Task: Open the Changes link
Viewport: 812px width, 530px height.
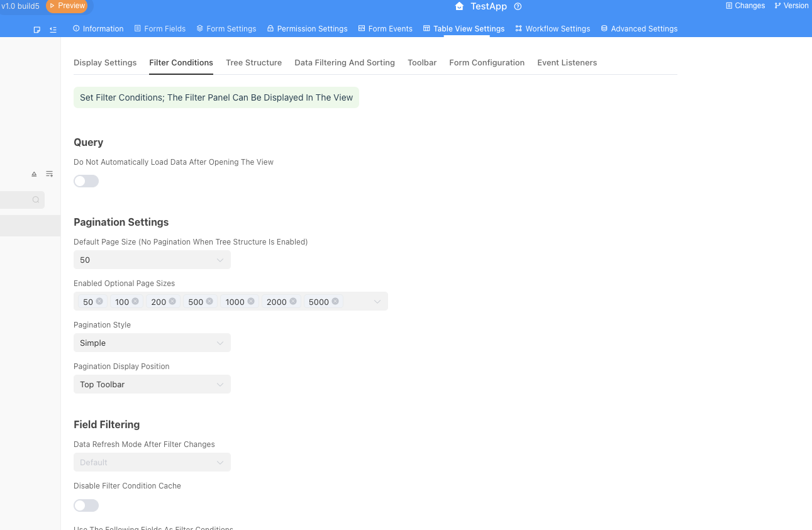Action: tap(745, 6)
